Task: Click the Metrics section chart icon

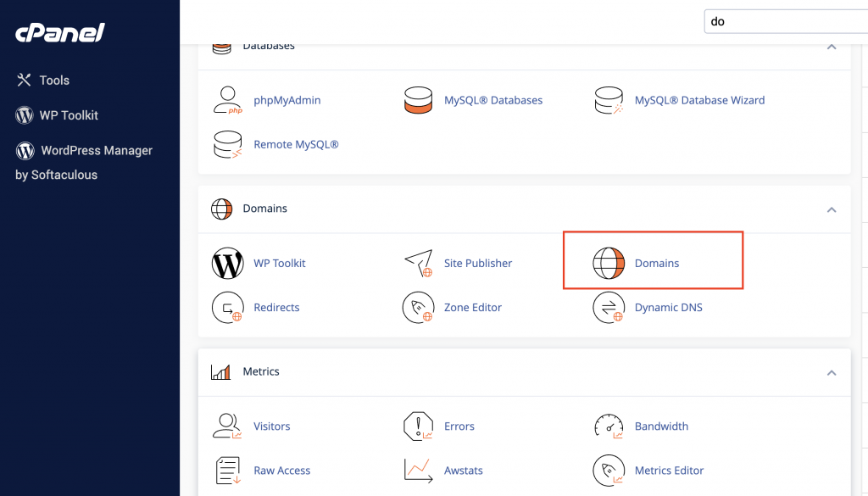Action: tap(221, 372)
